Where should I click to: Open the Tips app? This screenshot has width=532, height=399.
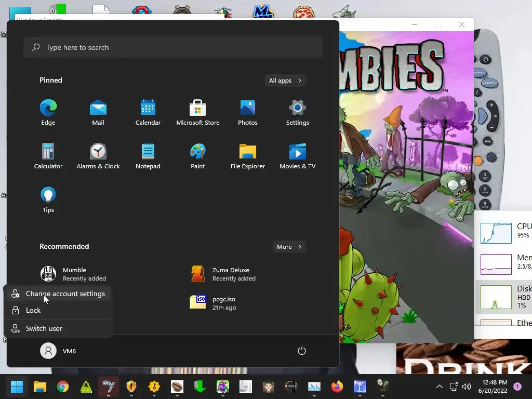point(48,200)
